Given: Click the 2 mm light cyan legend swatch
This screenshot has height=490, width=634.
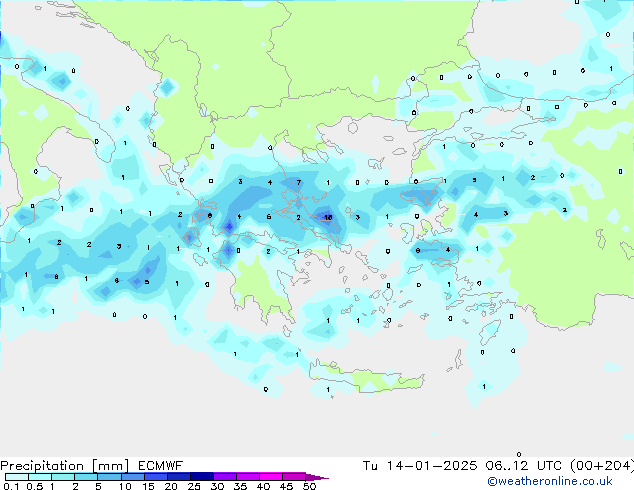Looking at the screenshot, I should [x=86, y=477].
